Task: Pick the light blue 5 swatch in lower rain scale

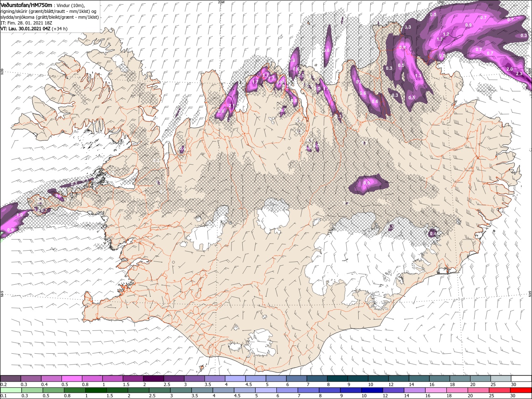Action: tap(266, 390)
